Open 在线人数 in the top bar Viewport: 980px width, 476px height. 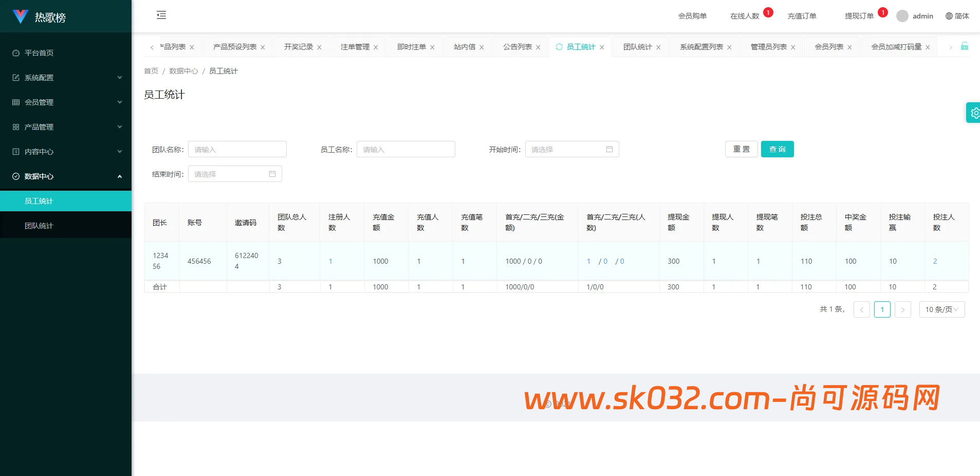click(745, 16)
